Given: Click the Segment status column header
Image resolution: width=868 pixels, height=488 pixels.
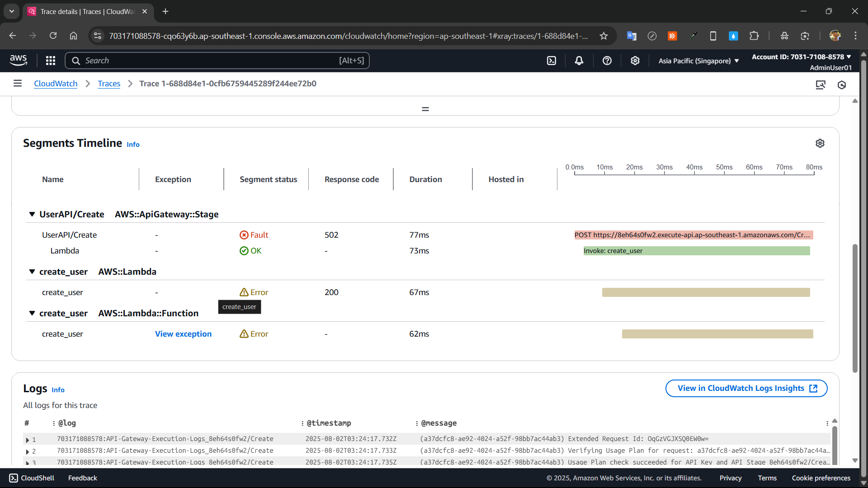Looking at the screenshot, I should click(269, 179).
